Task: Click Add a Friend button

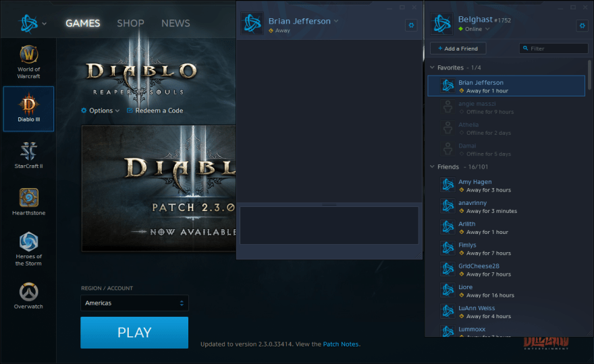Action: point(458,49)
